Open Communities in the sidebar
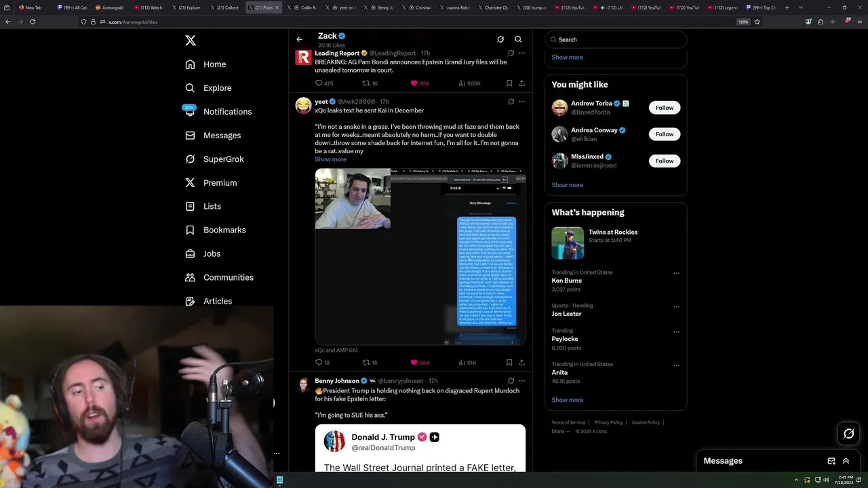This screenshot has height=488, width=868. coord(219,278)
